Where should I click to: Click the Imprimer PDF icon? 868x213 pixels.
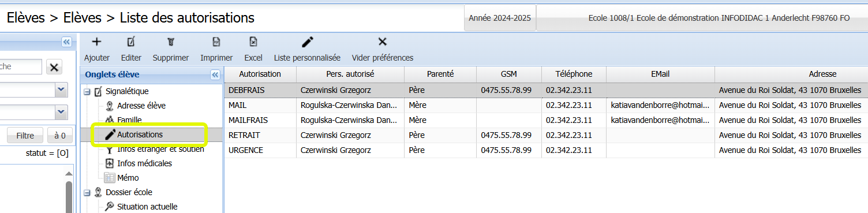point(216,42)
